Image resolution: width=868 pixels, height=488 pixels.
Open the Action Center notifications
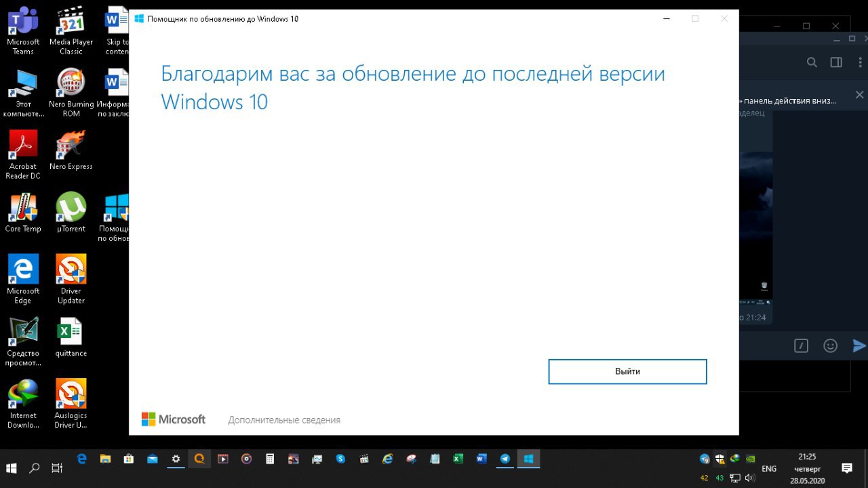847,468
